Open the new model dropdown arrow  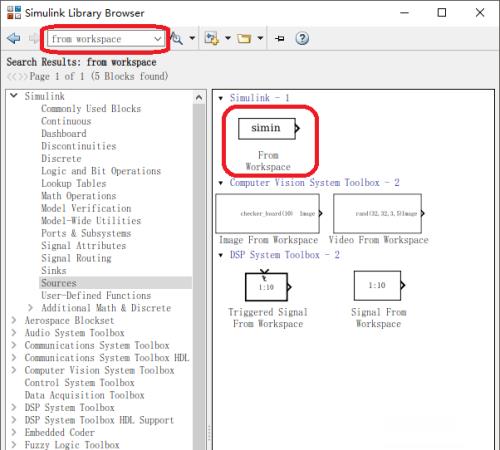(228, 38)
